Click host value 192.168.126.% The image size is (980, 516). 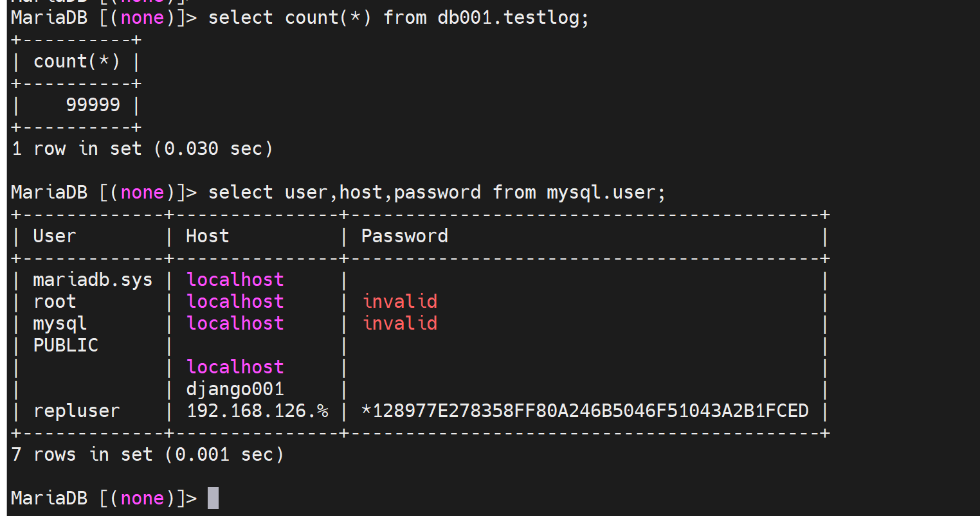pyautogui.click(x=257, y=411)
